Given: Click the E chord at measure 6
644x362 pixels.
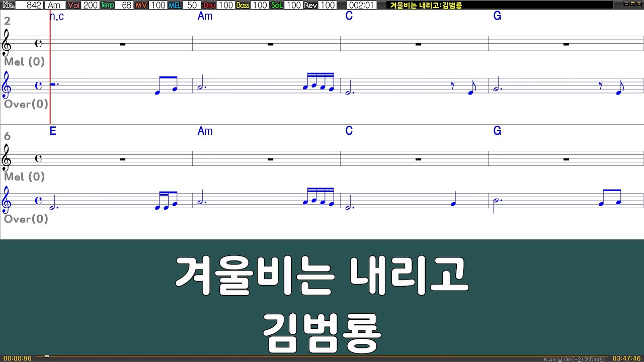Looking at the screenshot, I should coord(53,131).
